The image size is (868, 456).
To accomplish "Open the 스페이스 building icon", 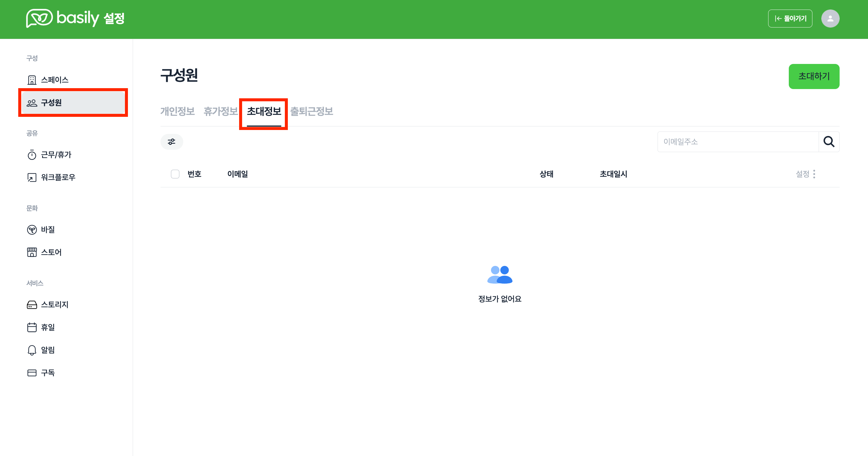I will coord(32,80).
